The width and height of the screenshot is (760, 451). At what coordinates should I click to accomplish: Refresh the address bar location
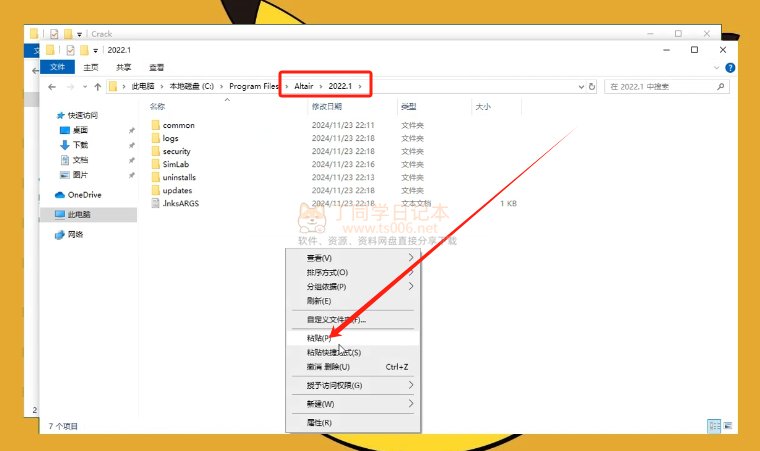click(x=592, y=86)
